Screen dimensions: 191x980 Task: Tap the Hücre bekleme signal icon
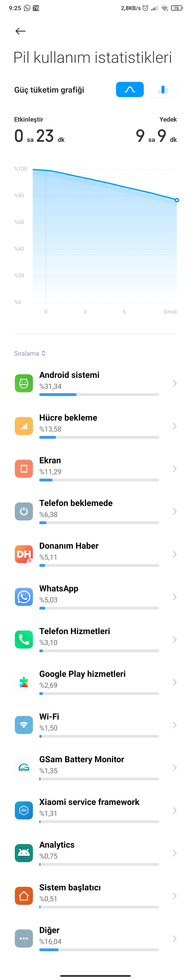point(24,426)
